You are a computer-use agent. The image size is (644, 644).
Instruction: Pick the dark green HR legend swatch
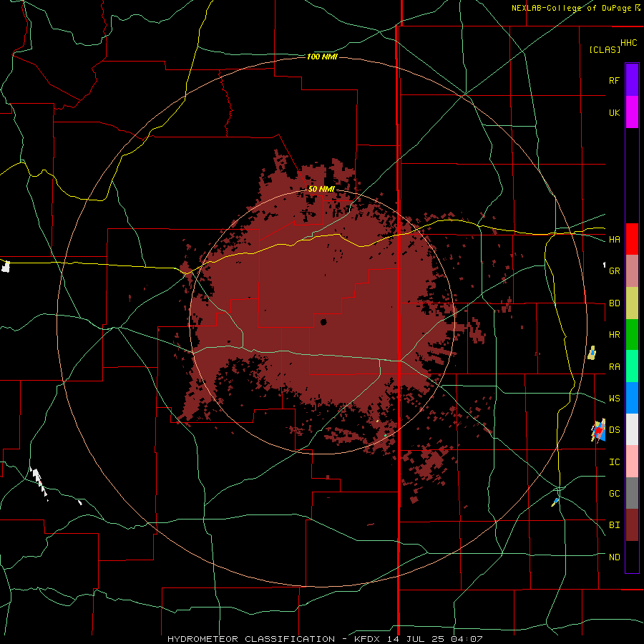coord(632,335)
